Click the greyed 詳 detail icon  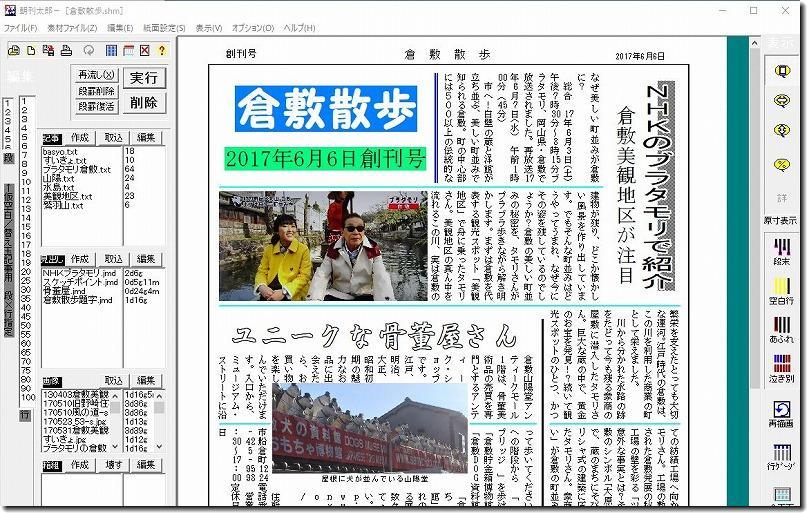(782, 198)
